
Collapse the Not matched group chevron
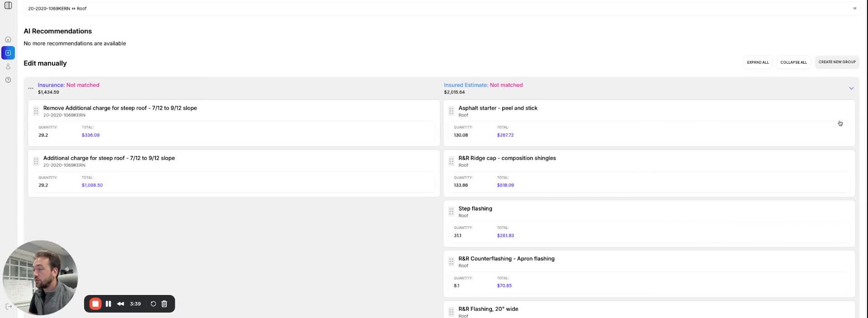point(851,88)
